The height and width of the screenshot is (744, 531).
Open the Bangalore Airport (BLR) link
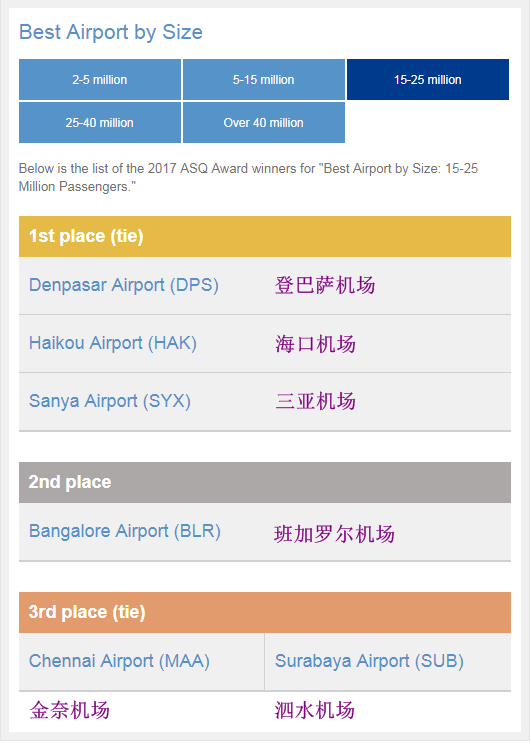pyautogui.click(x=125, y=531)
